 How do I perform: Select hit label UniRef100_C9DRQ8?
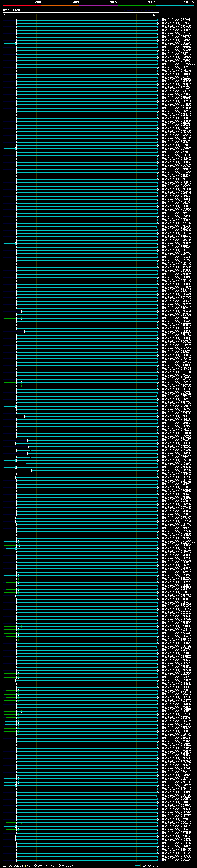pos(177,81)
